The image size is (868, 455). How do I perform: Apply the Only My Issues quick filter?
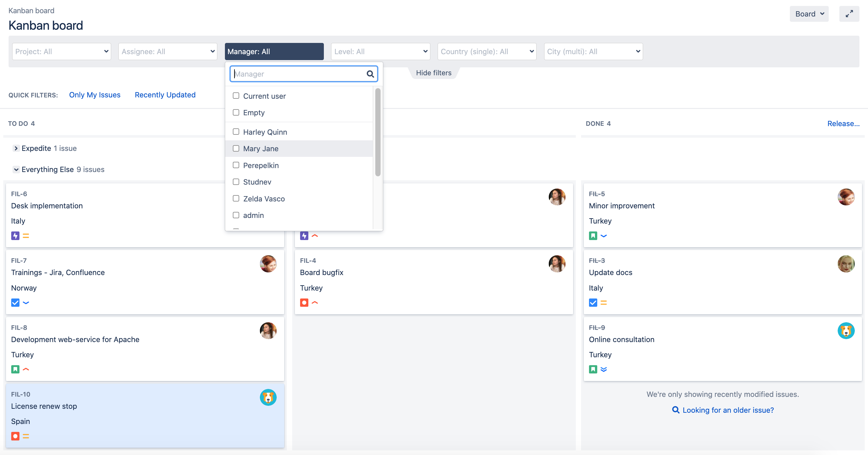tap(95, 95)
